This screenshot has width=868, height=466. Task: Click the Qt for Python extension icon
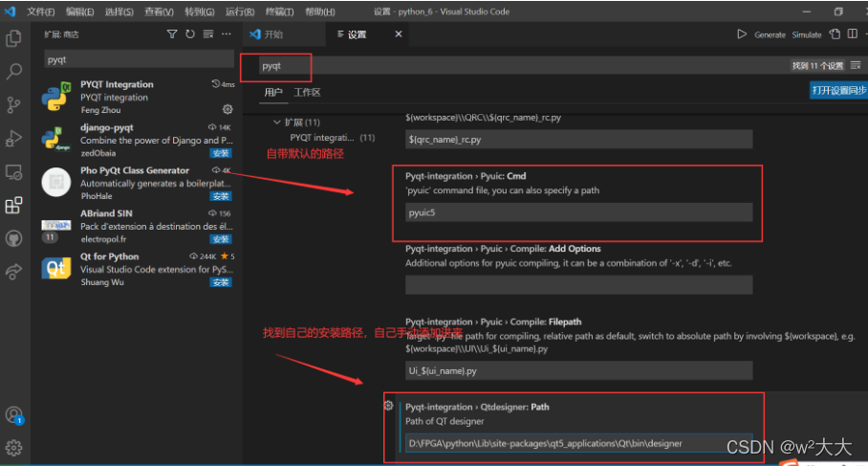click(x=55, y=268)
